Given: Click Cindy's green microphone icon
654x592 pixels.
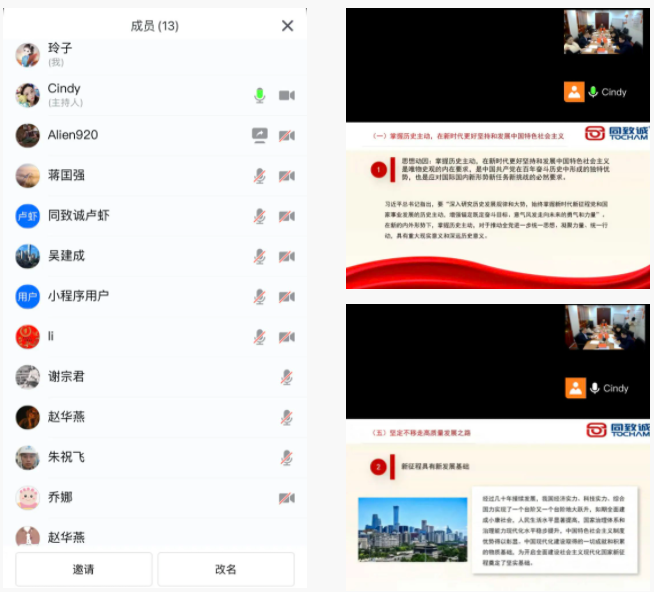Looking at the screenshot, I should (259, 95).
